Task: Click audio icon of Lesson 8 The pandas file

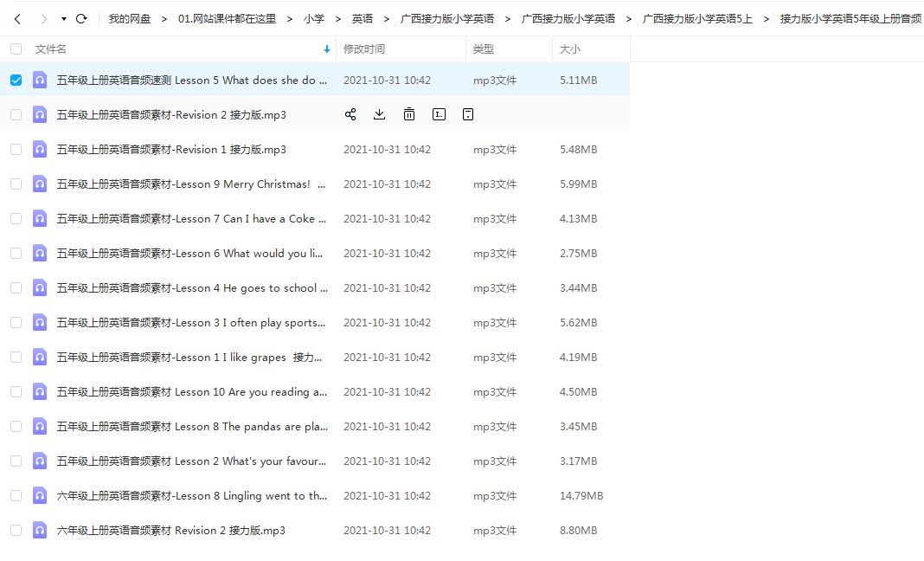Action: point(40,427)
